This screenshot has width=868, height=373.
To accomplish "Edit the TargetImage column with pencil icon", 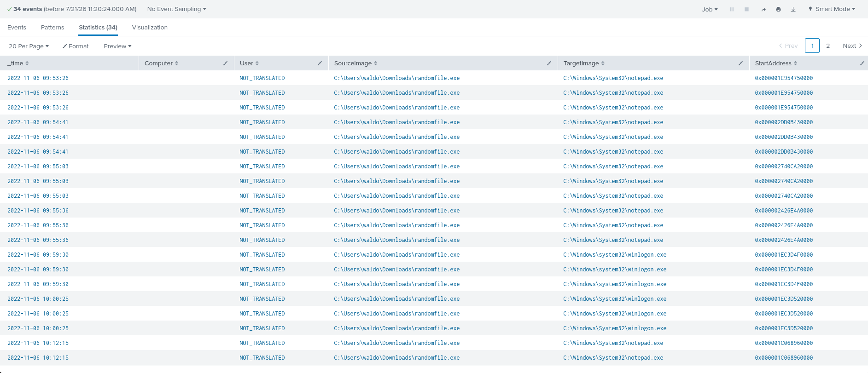I will point(740,63).
